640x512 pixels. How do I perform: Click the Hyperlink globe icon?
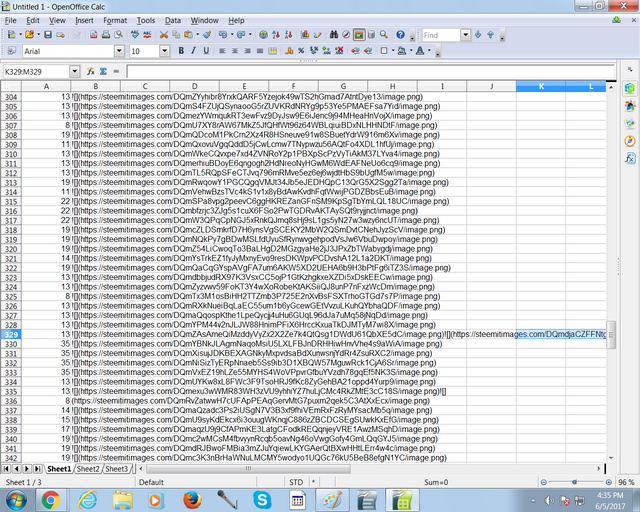(263, 35)
